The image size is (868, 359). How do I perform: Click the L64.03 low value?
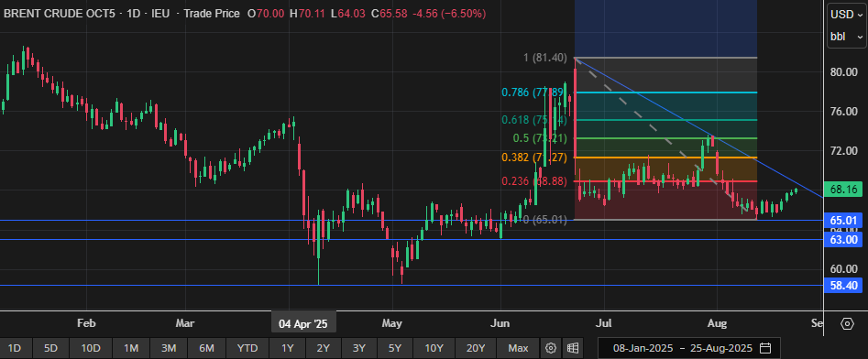coord(347,14)
